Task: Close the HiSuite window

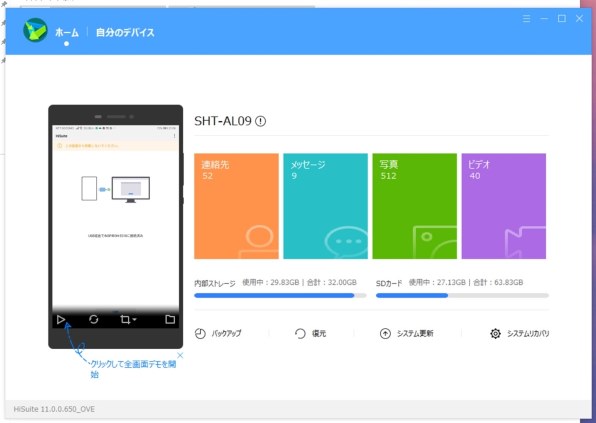Action: pos(579,19)
